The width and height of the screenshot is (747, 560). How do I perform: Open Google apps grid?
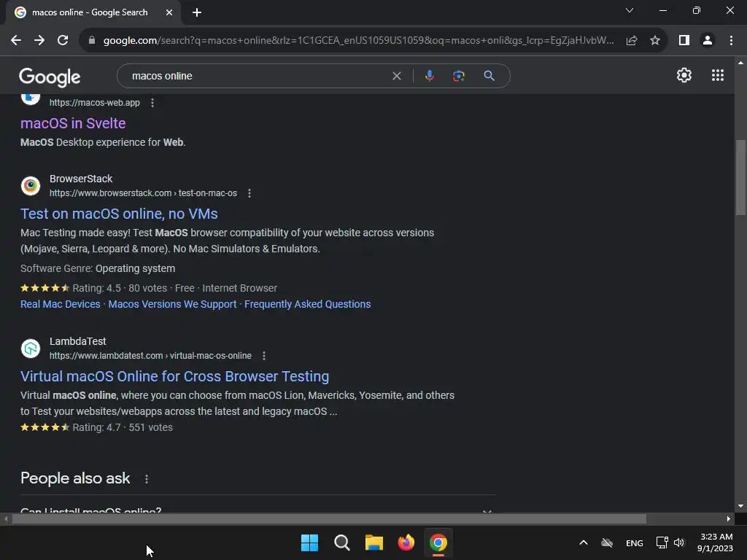coord(718,75)
